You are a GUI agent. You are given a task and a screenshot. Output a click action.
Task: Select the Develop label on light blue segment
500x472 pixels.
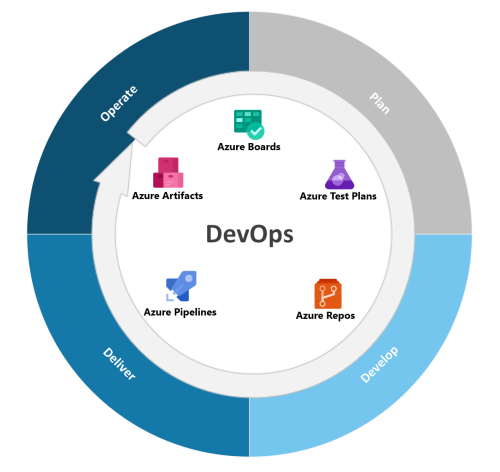tap(379, 365)
